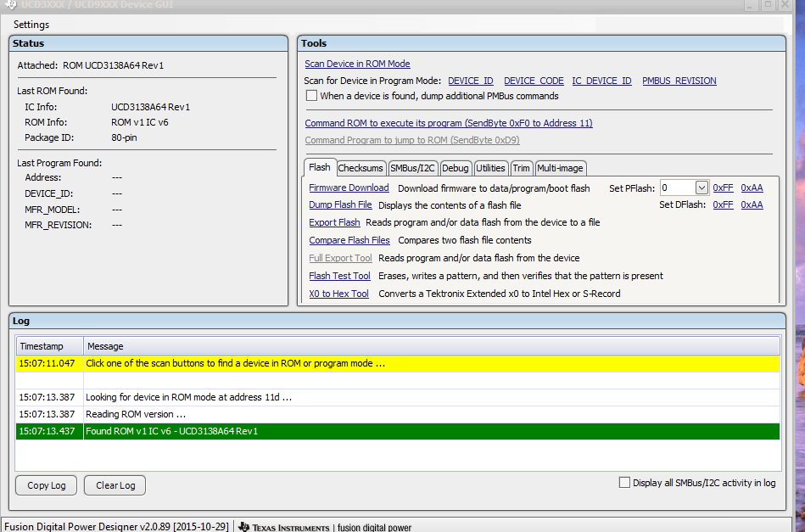Open Dump Flash File tool
The image size is (805, 532).
(340, 204)
